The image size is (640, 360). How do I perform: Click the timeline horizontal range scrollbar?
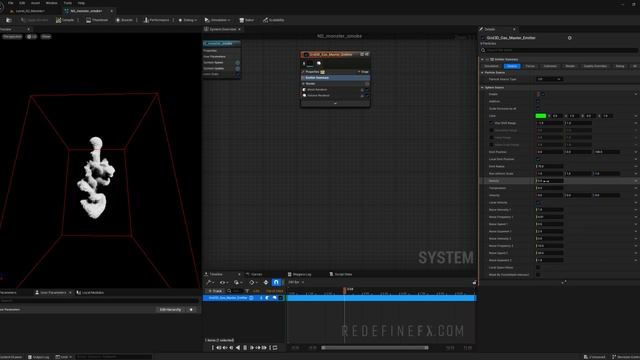(x=375, y=348)
